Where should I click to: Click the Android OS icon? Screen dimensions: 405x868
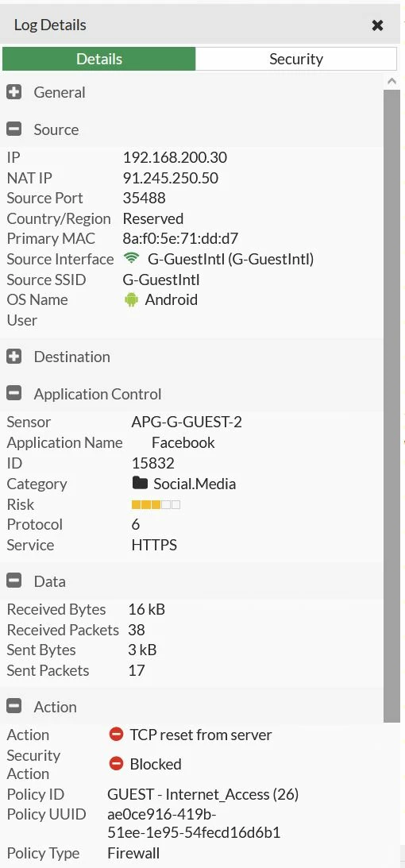pyautogui.click(x=131, y=299)
